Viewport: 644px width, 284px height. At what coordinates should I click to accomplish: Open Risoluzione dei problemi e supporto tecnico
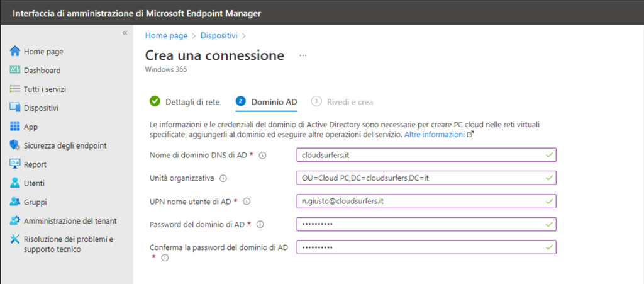(x=62, y=244)
